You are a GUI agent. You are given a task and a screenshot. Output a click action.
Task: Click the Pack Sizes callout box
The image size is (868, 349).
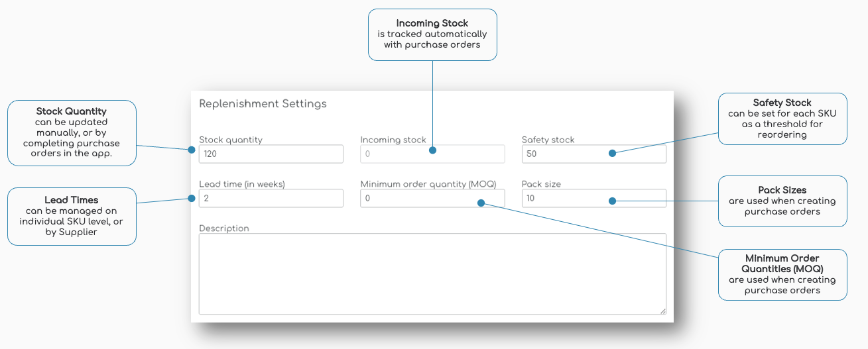click(x=782, y=201)
